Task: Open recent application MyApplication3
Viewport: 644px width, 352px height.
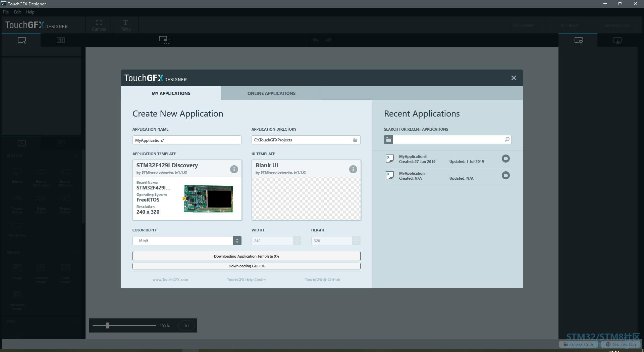Action: [x=448, y=159]
